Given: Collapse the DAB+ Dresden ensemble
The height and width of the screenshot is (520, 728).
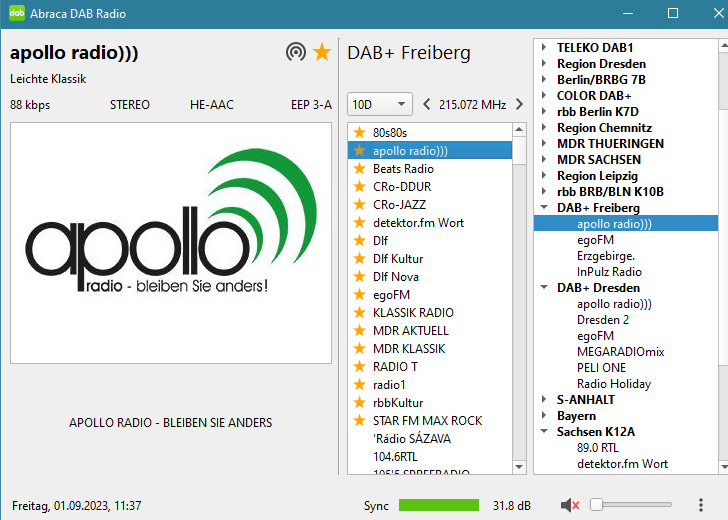Looking at the screenshot, I should (544, 288).
